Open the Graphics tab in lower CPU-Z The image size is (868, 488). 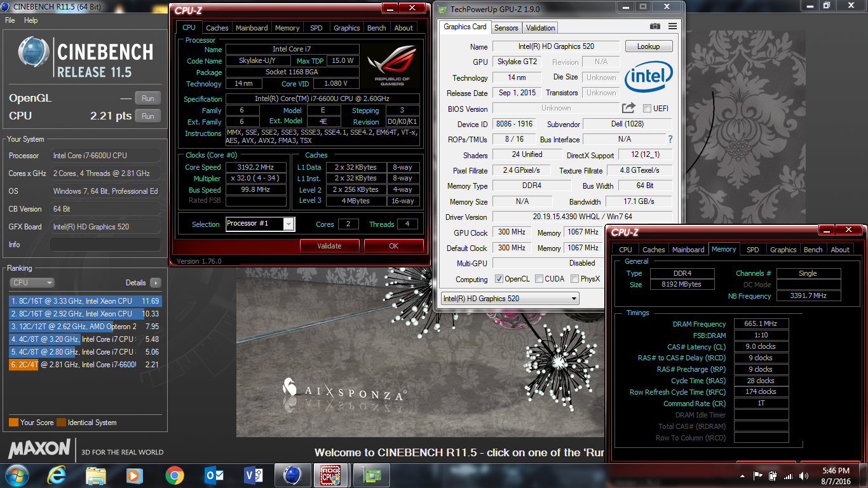783,250
